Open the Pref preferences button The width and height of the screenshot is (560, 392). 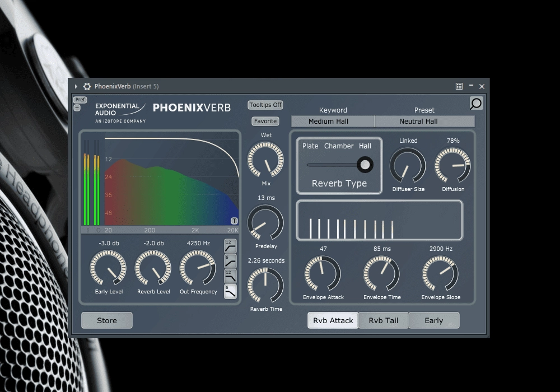click(80, 100)
